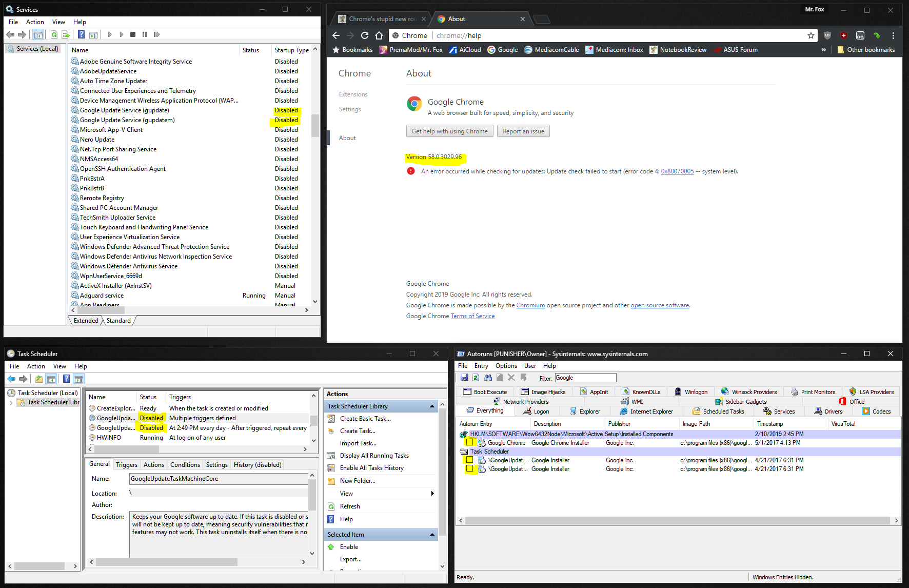Click Filter input field in Autoruns
909x588 pixels.
[x=585, y=378]
